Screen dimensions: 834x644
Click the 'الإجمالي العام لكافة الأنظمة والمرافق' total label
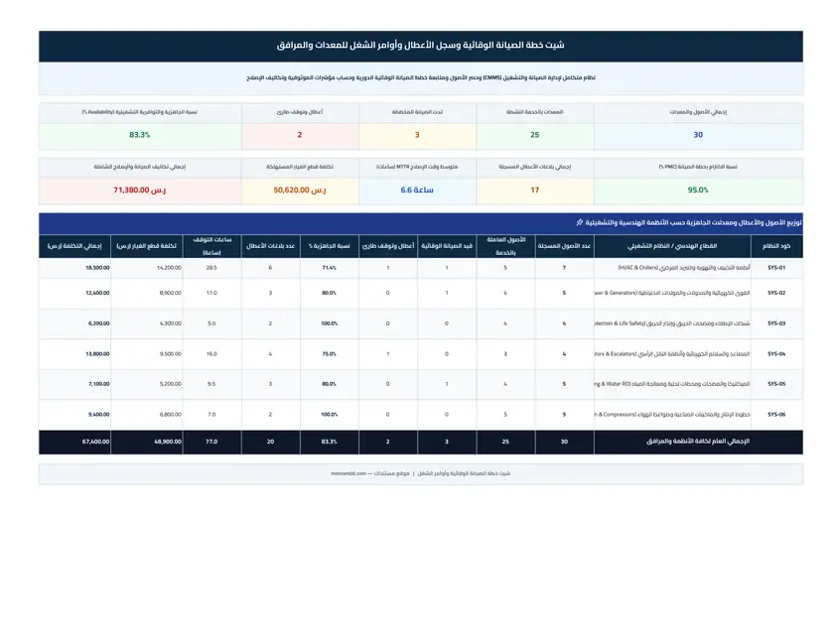click(698, 442)
